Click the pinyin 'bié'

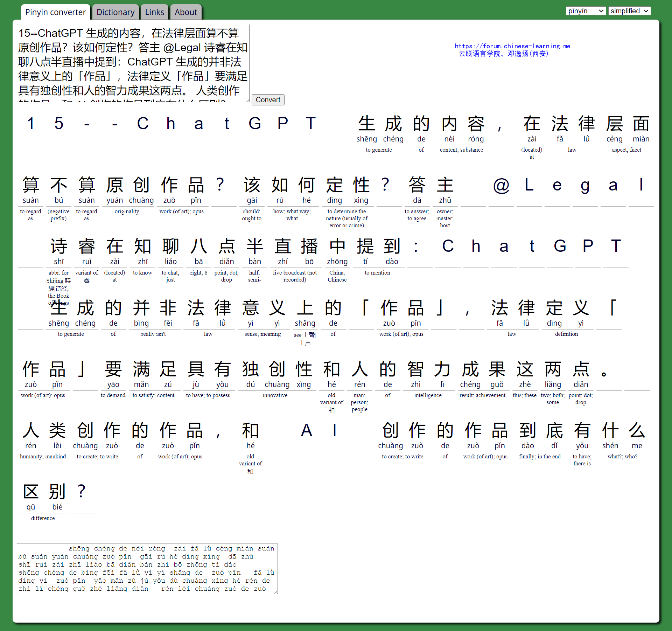coord(57,507)
